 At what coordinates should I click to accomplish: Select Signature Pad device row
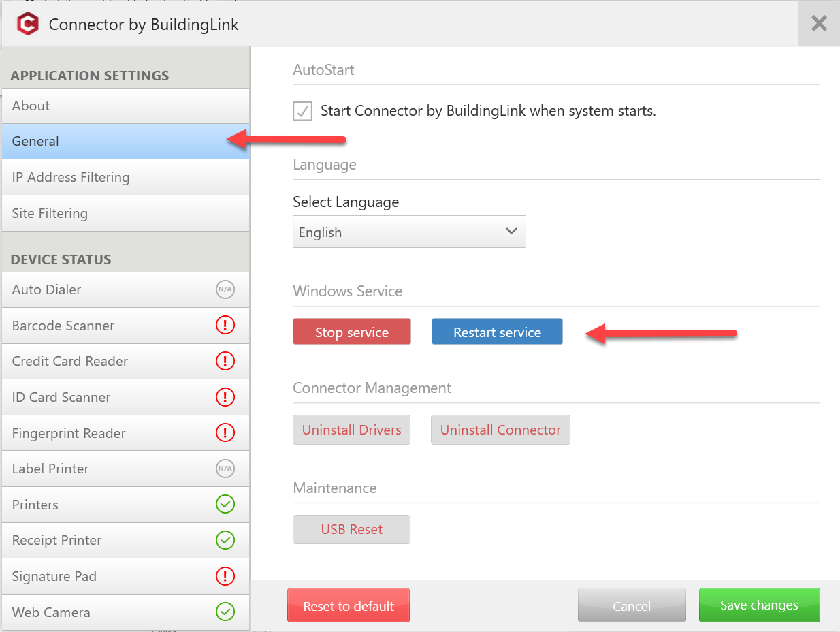coord(125,576)
